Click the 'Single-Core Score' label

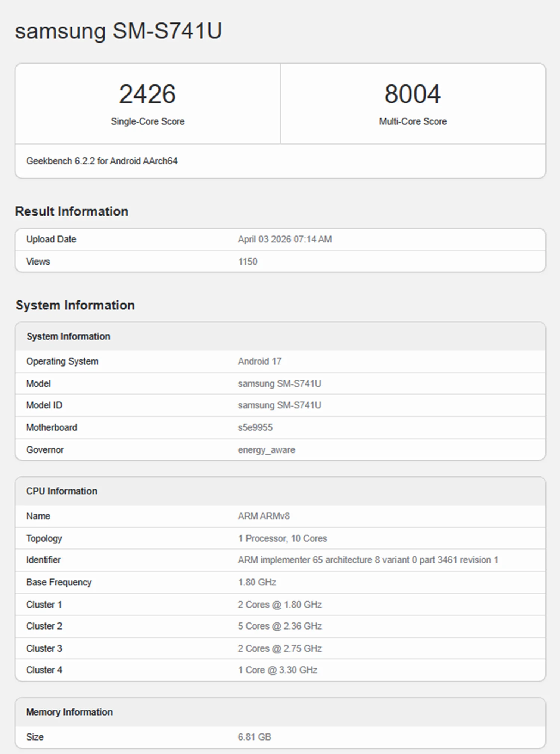tap(147, 121)
